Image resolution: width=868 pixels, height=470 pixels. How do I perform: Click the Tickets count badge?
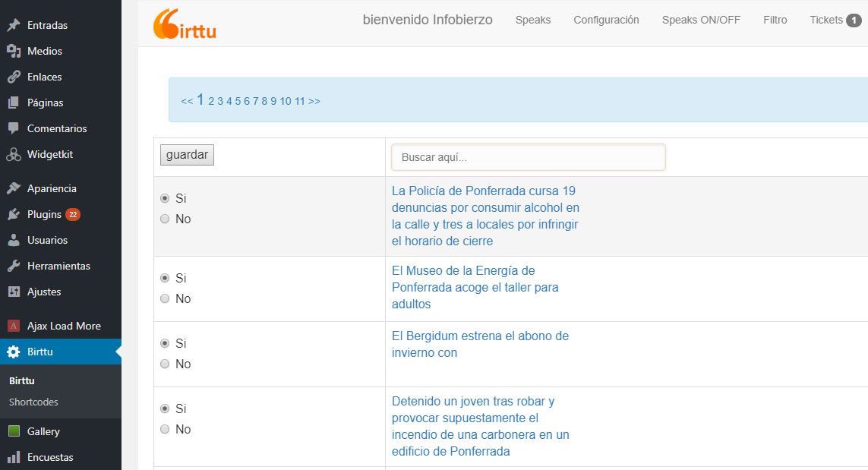tap(854, 21)
